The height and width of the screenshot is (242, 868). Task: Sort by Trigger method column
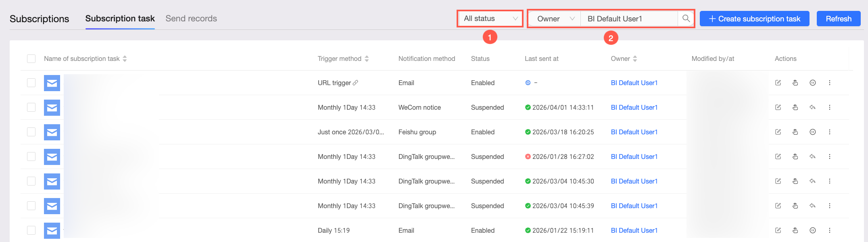pos(367,58)
